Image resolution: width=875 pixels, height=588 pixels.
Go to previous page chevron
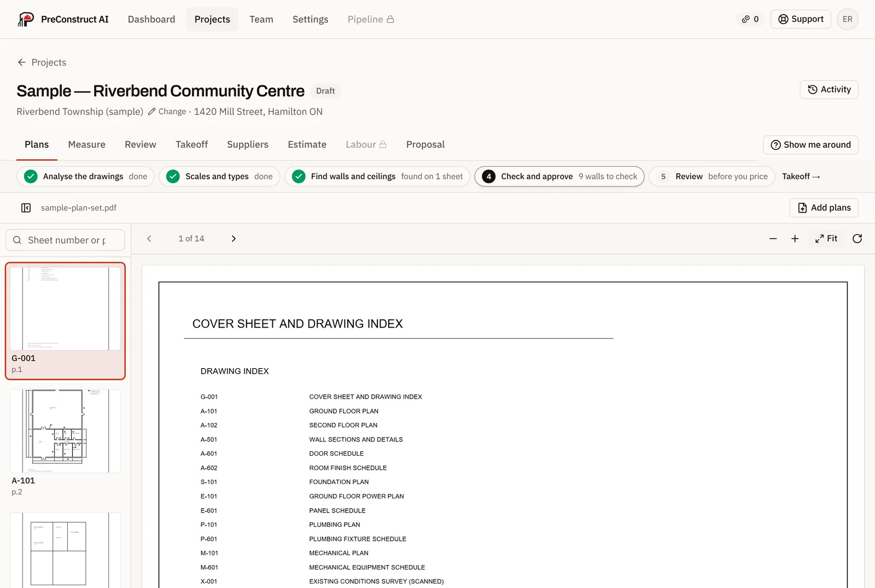coord(149,238)
